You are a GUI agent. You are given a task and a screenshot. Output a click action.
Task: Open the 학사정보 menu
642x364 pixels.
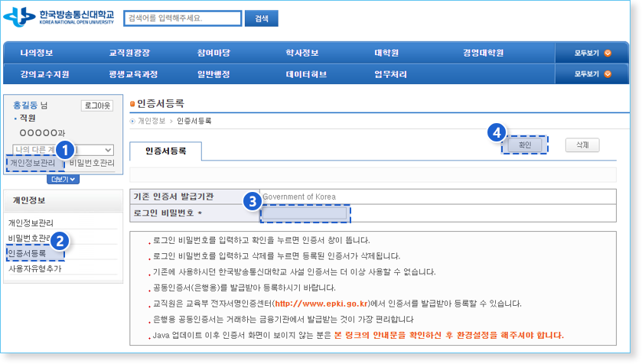(x=302, y=53)
